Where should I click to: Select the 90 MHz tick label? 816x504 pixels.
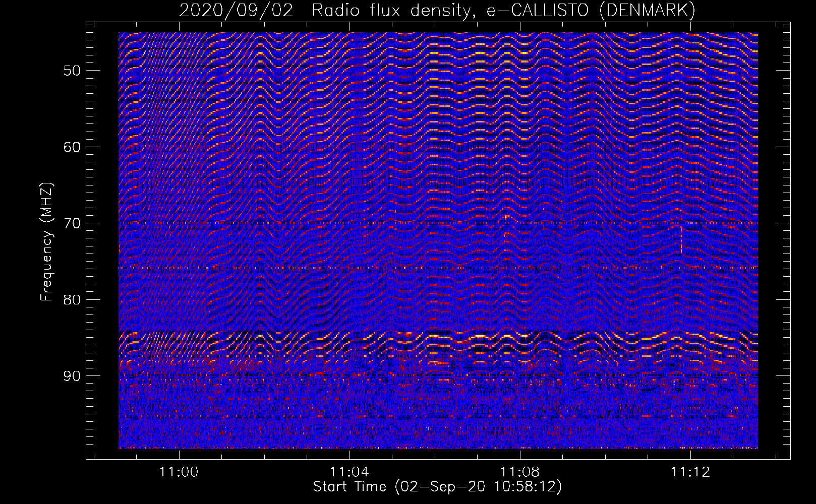(x=72, y=376)
